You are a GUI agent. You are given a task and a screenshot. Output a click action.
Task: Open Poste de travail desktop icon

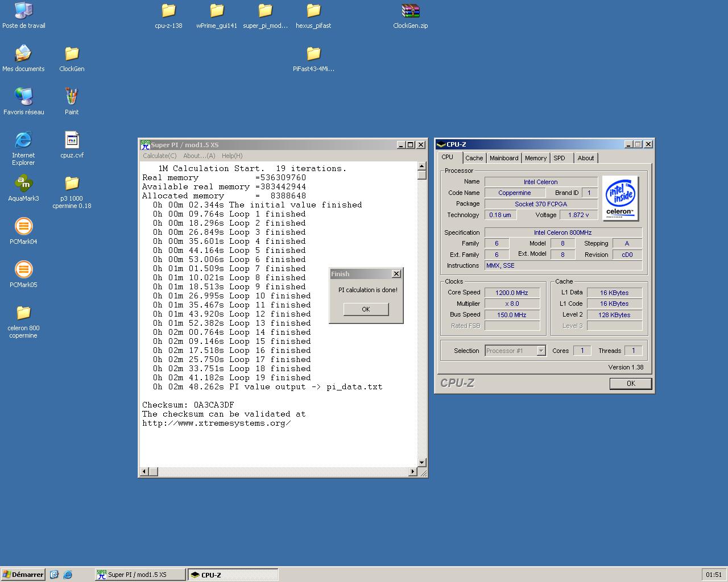click(23, 15)
